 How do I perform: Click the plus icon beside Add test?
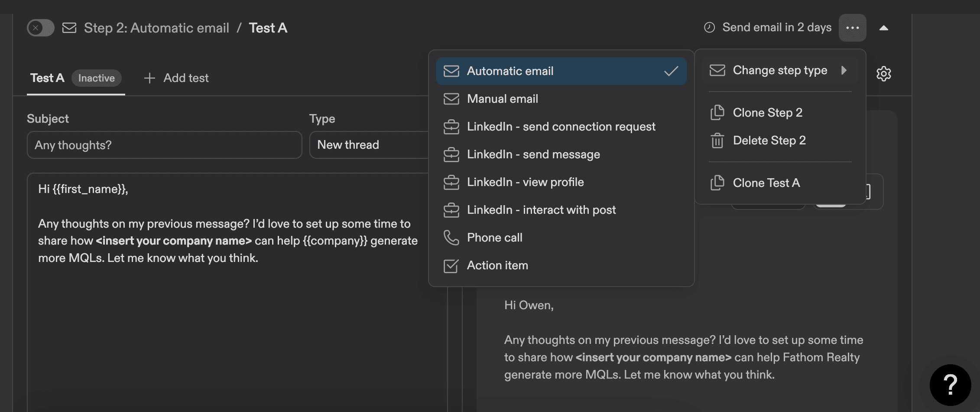[149, 78]
